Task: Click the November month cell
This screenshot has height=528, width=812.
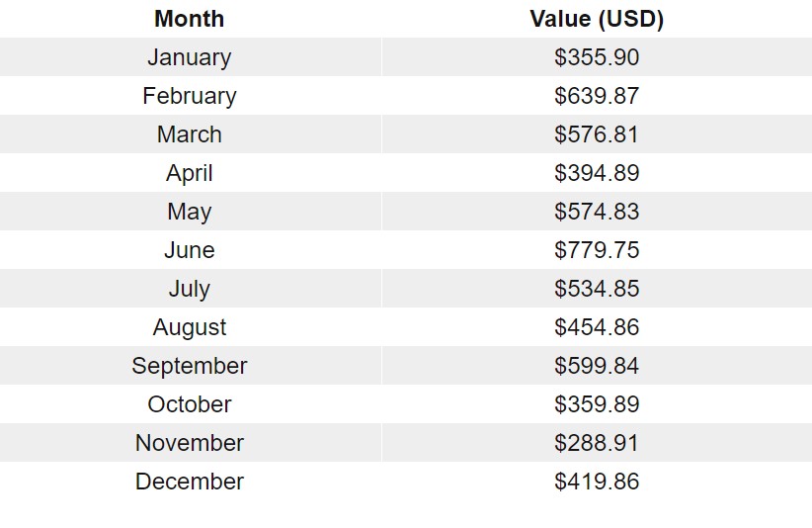Action: point(190,443)
